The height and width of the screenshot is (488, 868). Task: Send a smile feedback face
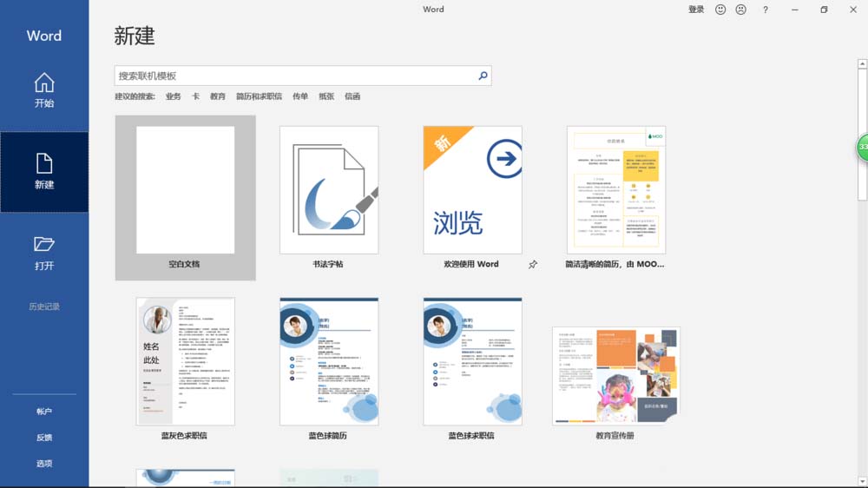click(720, 10)
